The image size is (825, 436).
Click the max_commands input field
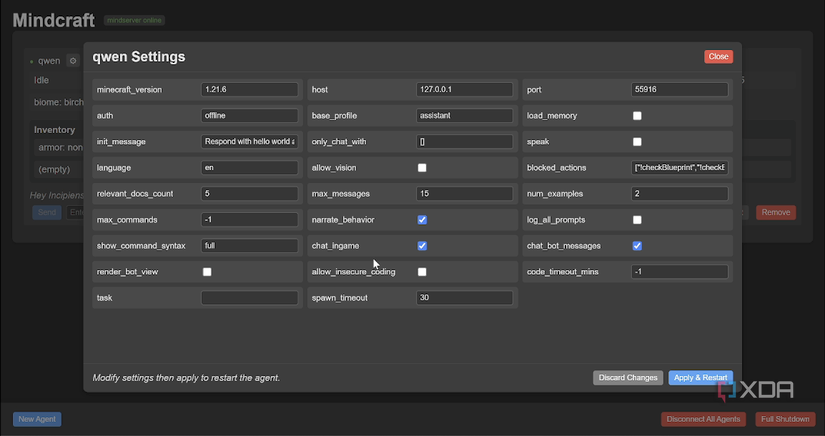(x=249, y=220)
